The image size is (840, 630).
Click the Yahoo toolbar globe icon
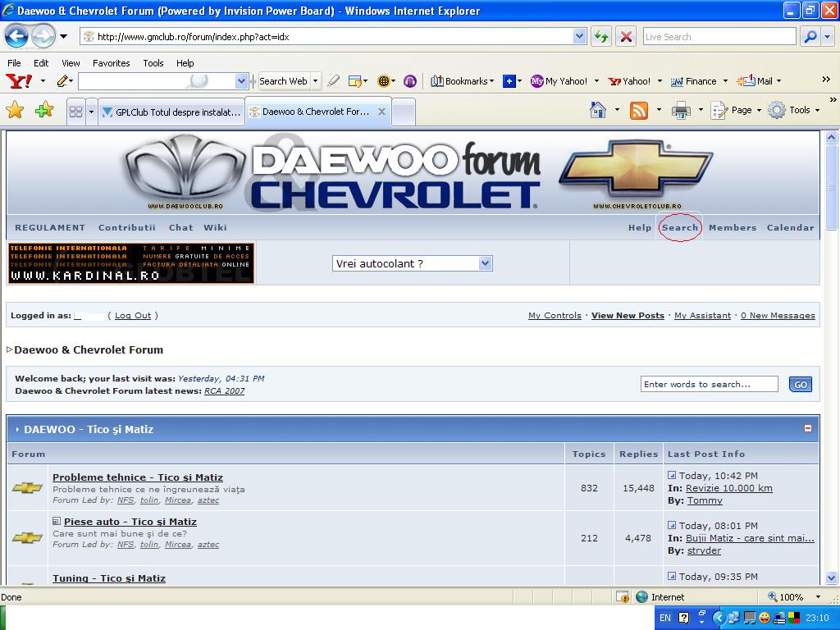(383, 81)
